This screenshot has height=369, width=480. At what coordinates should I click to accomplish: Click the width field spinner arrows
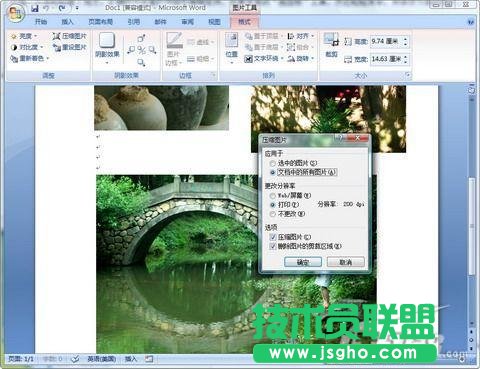406,59
